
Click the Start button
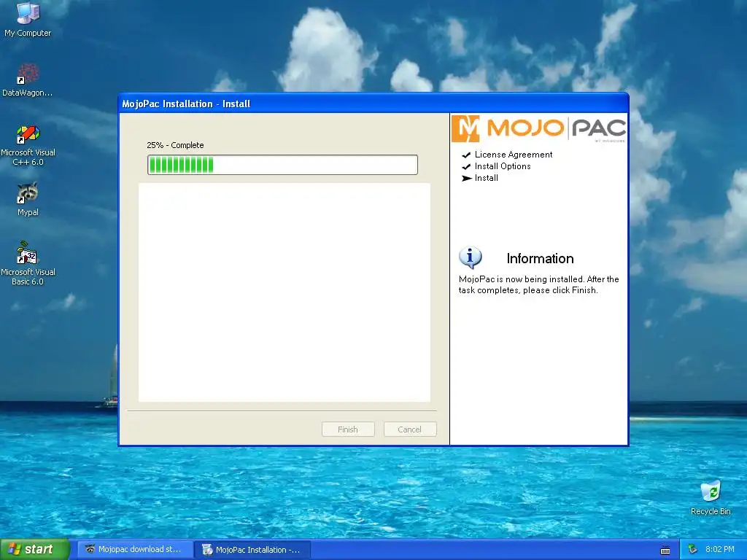pos(34,549)
